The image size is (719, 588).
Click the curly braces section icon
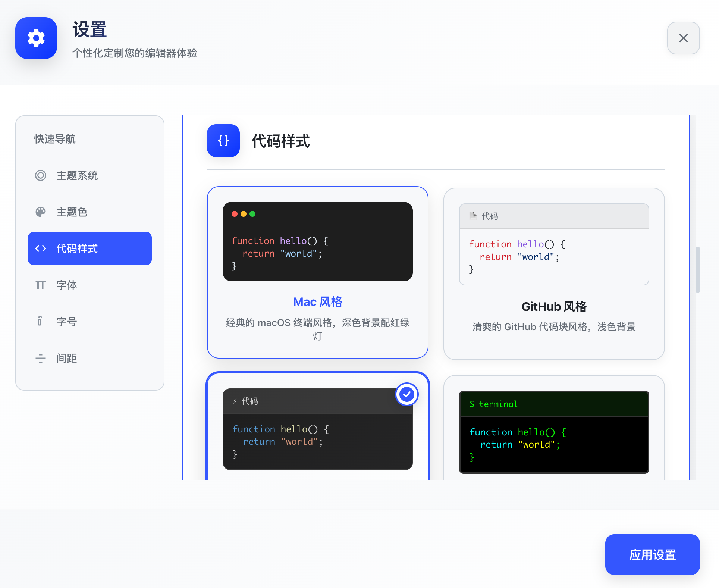[x=223, y=141]
